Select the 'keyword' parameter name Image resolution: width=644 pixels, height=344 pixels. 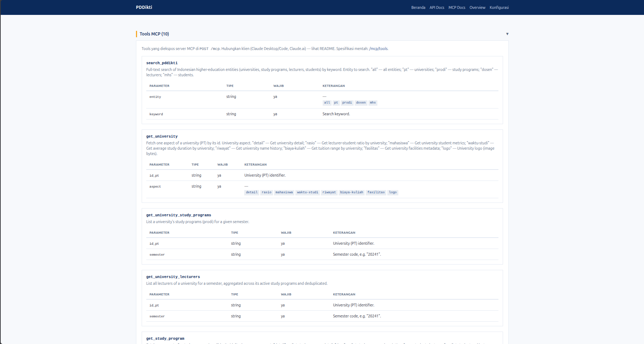[x=156, y=114]
